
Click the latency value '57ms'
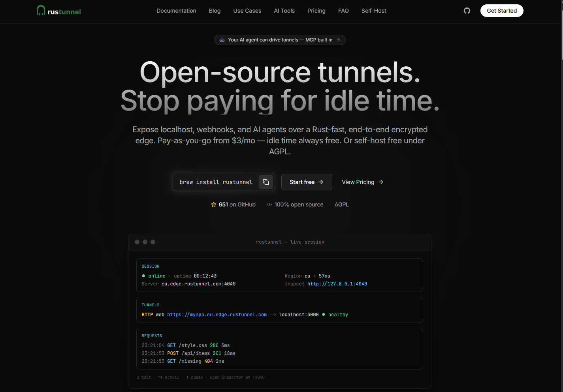click(324, 276)
